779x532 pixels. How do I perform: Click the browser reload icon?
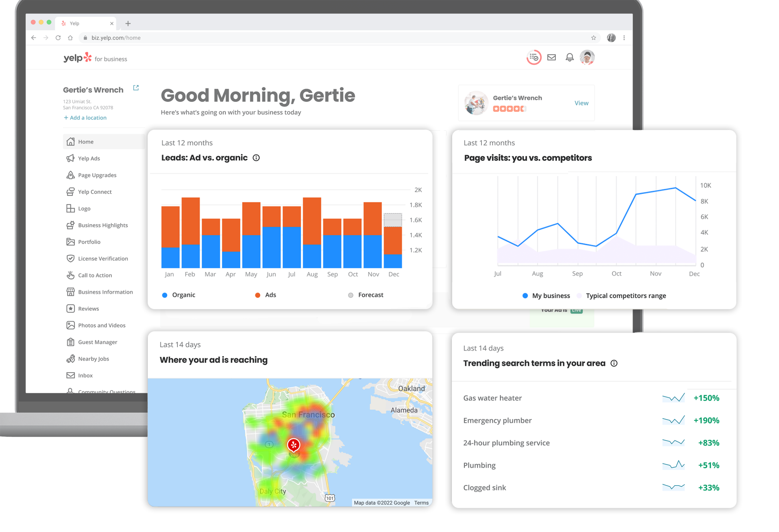tap(58, 38)
